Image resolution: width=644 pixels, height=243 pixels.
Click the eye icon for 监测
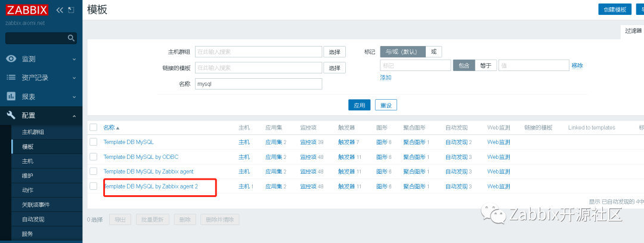tap(11, 59)
